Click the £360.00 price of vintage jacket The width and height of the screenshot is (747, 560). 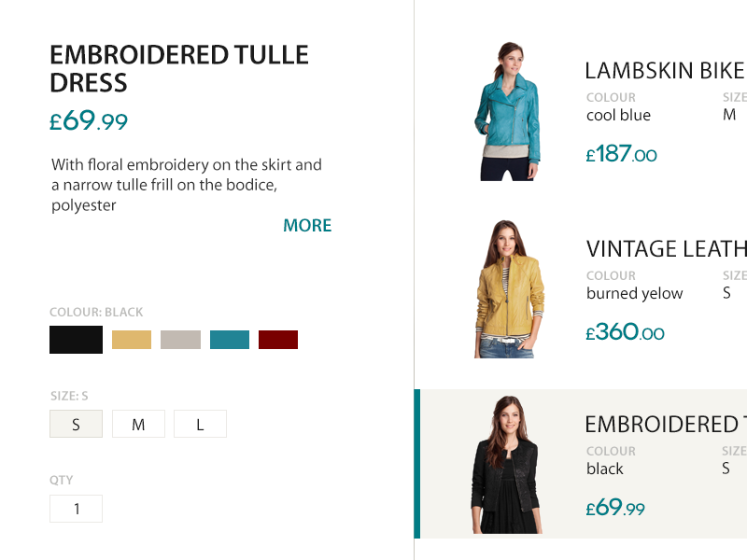[x=625, y=332]
